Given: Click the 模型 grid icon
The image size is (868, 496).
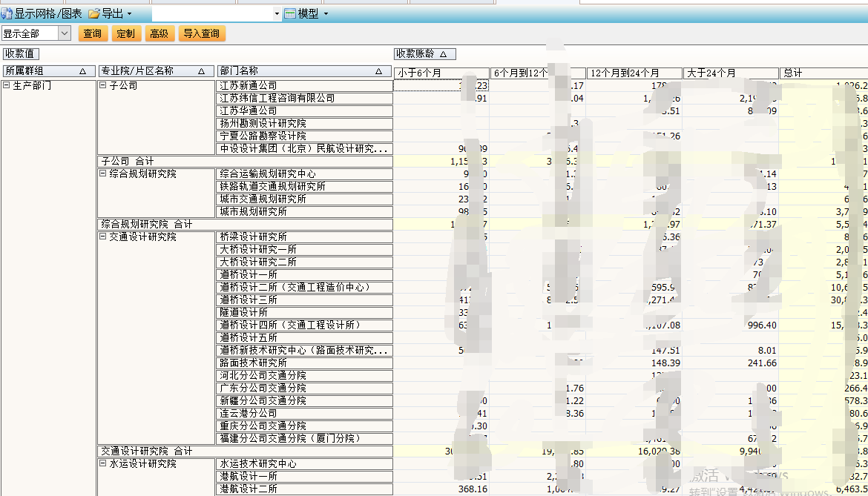Looking at the screenshot, I should coord(289,14).
